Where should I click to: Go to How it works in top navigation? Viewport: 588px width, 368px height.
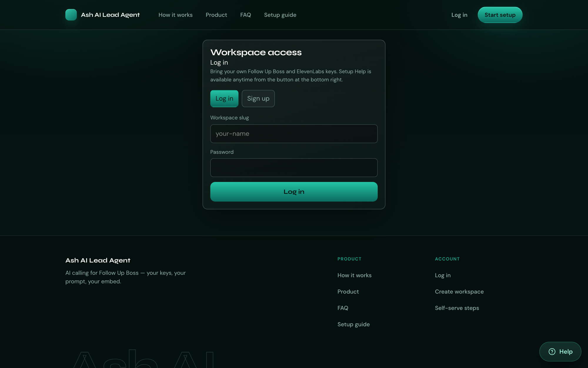[x=176, y=15]
